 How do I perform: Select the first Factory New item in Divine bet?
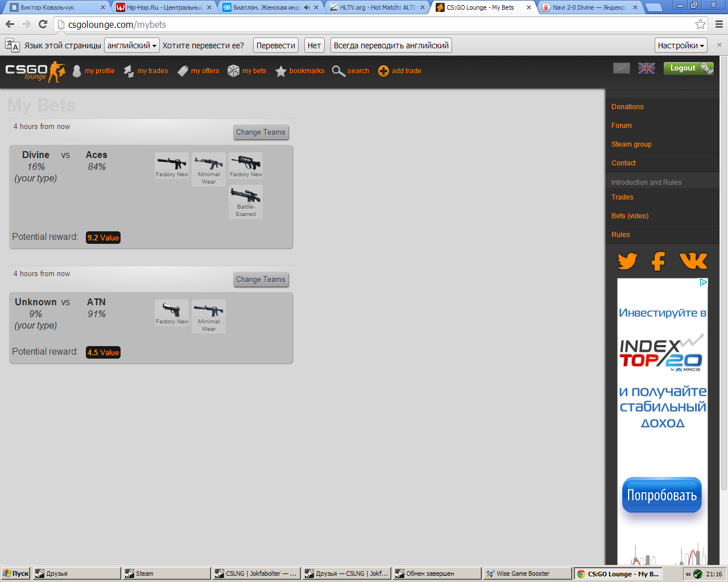pos(172,166)
